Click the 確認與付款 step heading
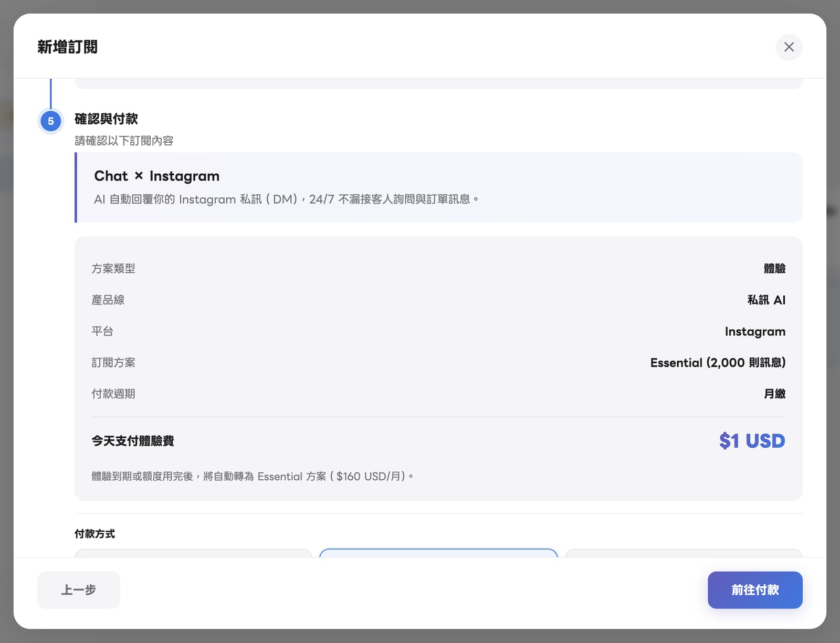This screenshot has width=840, height=643. tap(106, 119)
